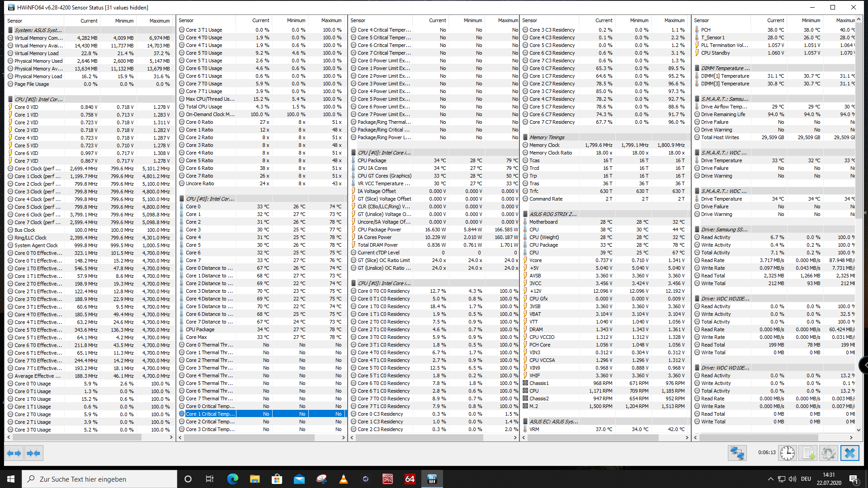Click up arrow of rightmost vertical scrollbar

click(x=859, y=20)
